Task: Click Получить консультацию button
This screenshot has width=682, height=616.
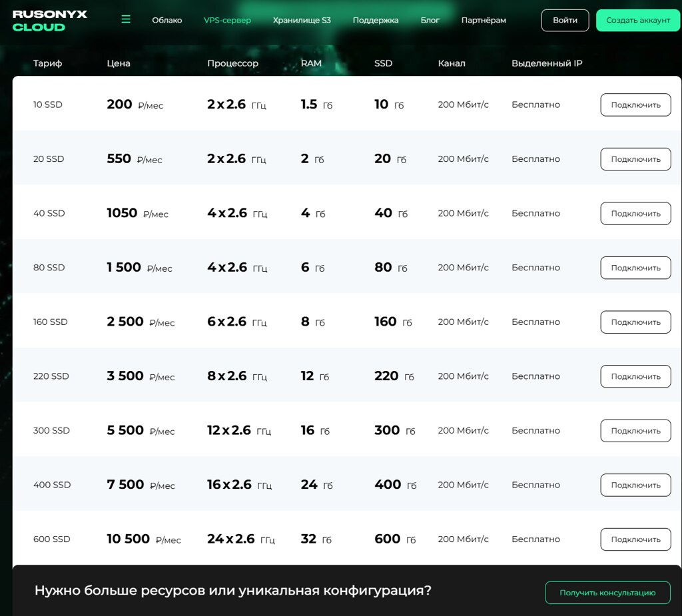Action: (x=607, y=593)
